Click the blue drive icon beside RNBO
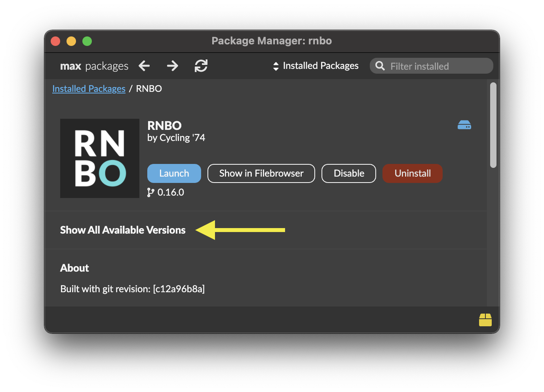 pyautogui.click(x=464, y=125)
